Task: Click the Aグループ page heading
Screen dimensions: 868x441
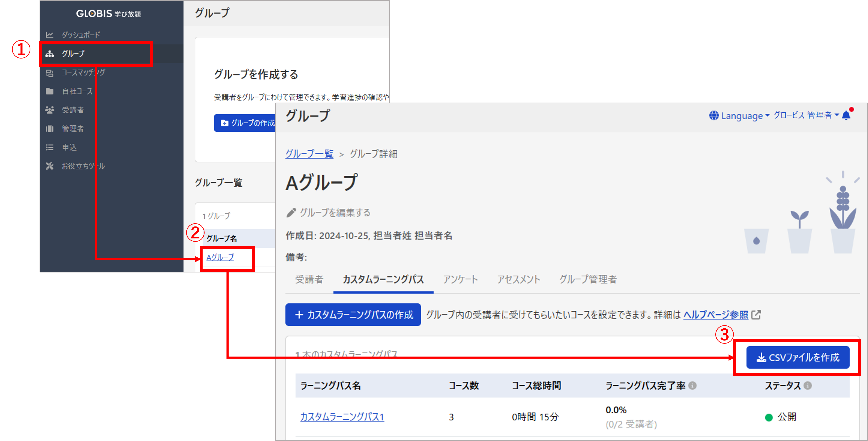Action: [321, 183]
